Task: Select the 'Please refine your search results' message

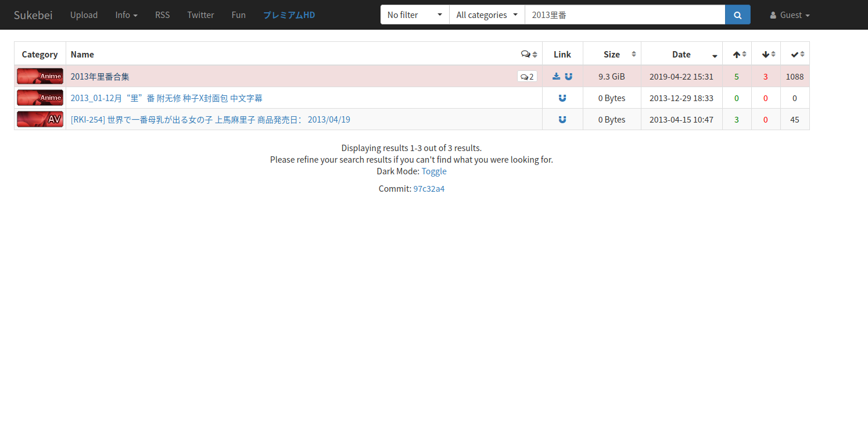Action: click(x=411, y=160)
